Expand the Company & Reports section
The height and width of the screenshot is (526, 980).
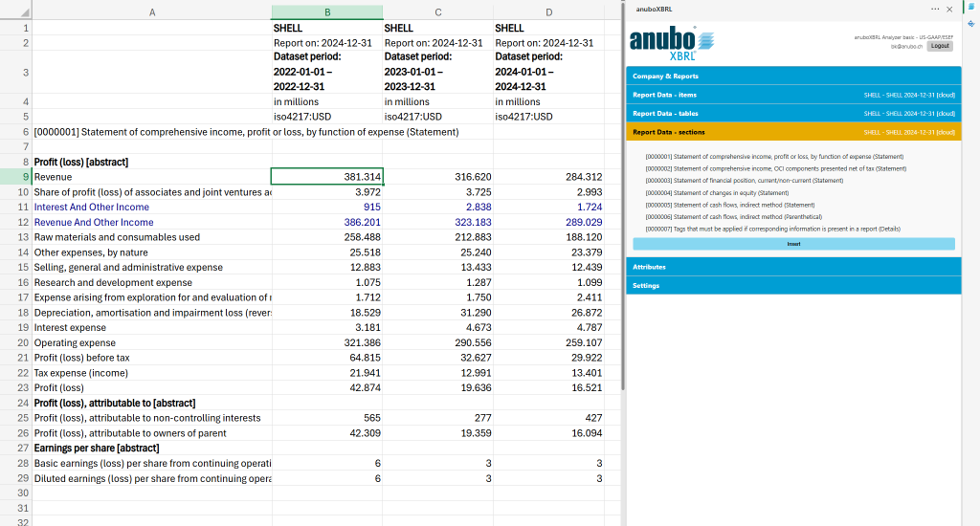pyautogui.click(x=793, y=77)
